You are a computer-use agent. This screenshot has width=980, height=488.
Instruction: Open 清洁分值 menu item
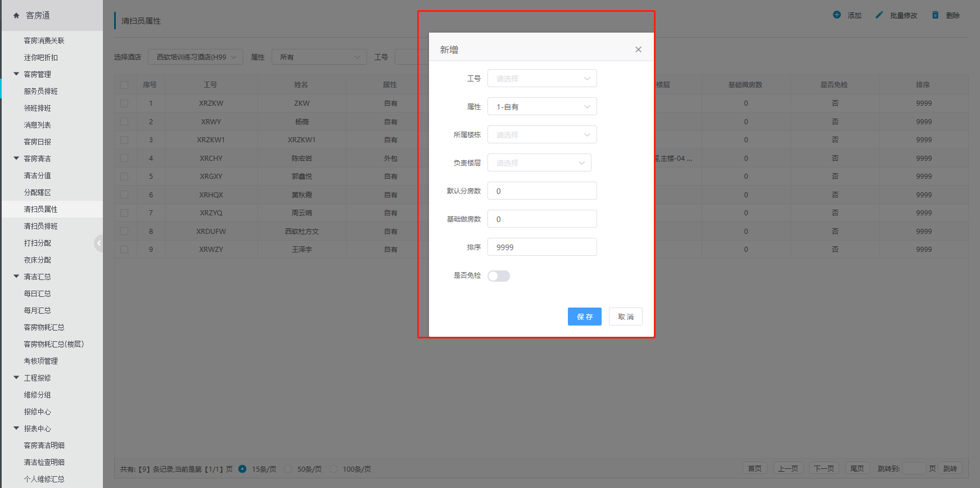[37, 175]
